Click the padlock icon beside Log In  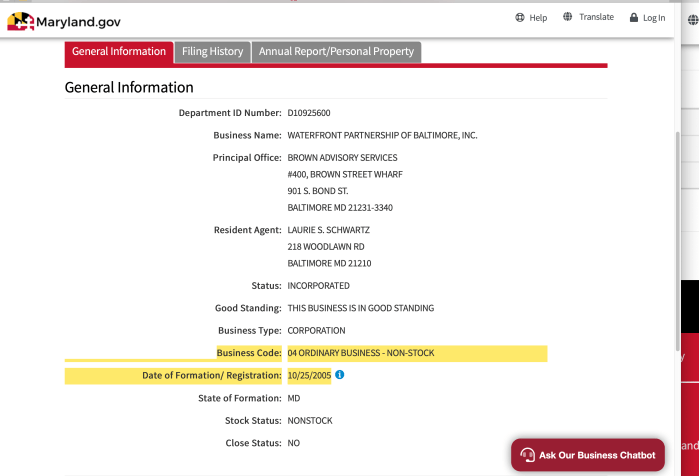634,18
